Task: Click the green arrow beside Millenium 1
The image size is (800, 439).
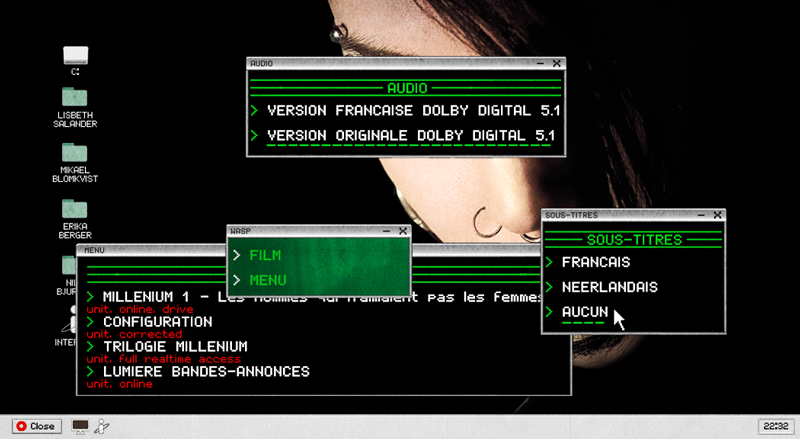Action: click(91, 297)
